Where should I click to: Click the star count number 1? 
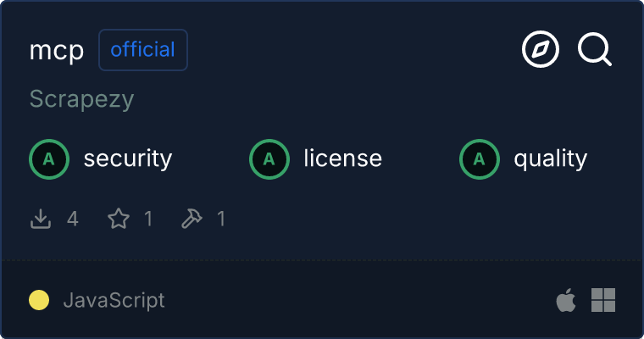click(148, 220)
